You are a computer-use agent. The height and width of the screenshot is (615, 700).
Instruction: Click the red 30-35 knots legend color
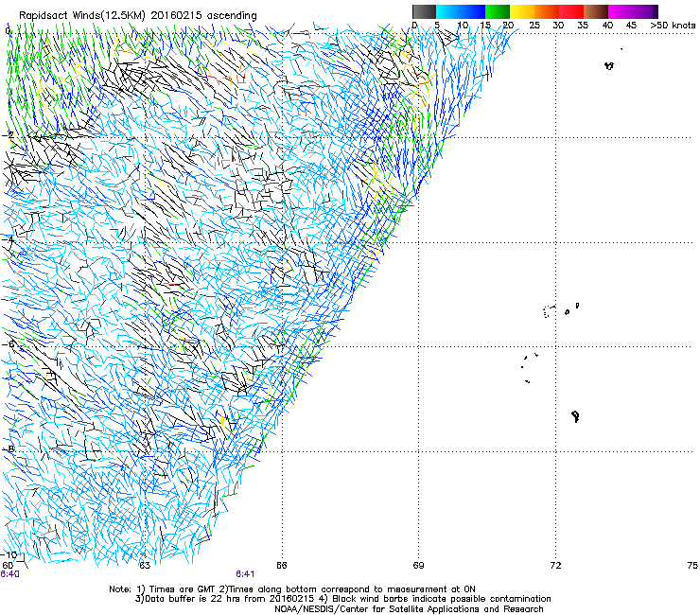(x=571, y=11)
